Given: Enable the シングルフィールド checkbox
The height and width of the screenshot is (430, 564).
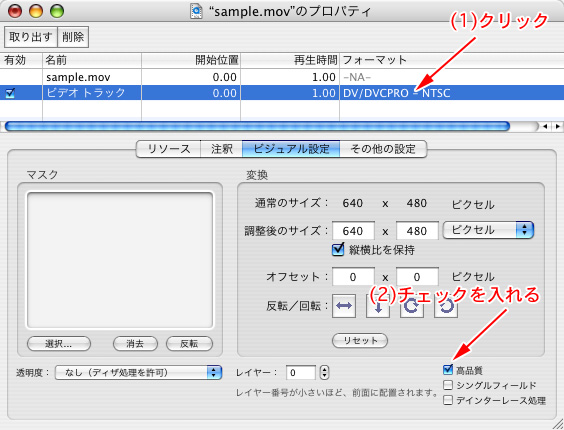Looking at the screenshot, I should pos(448,385).
